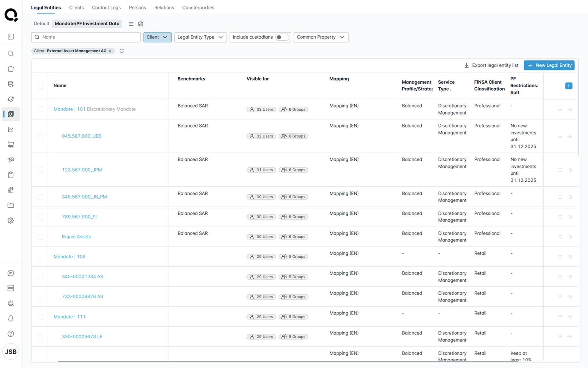This screenshot has width=588, height=368.
Task: Open the clipboard icon in sidebar
Action: (11, 175)
